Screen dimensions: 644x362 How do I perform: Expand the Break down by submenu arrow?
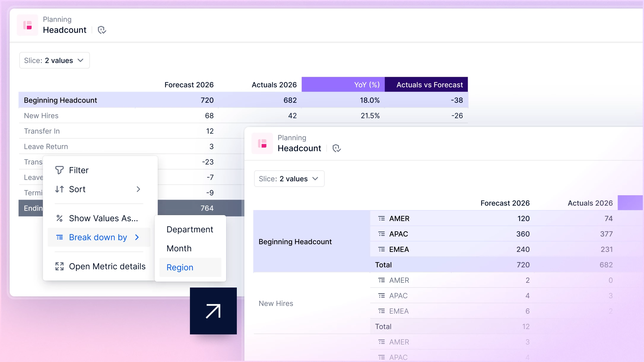tap(137, 237)
